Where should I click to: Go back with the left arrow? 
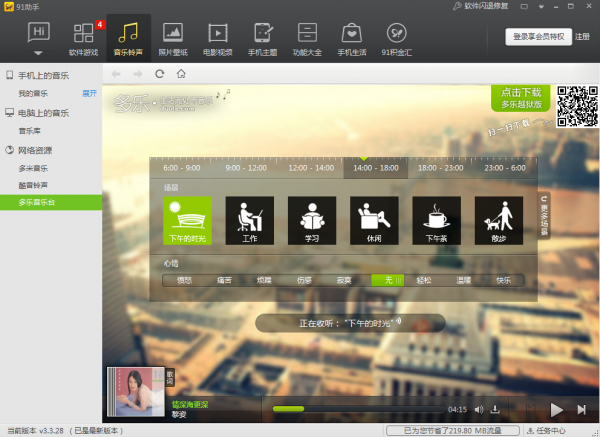coord(116,74)
